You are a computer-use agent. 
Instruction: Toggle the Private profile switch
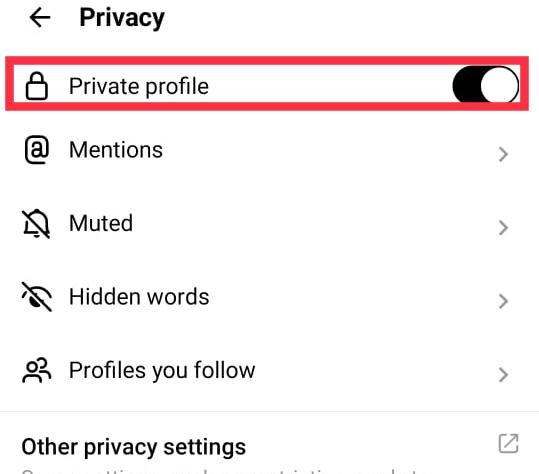point(485,85)
